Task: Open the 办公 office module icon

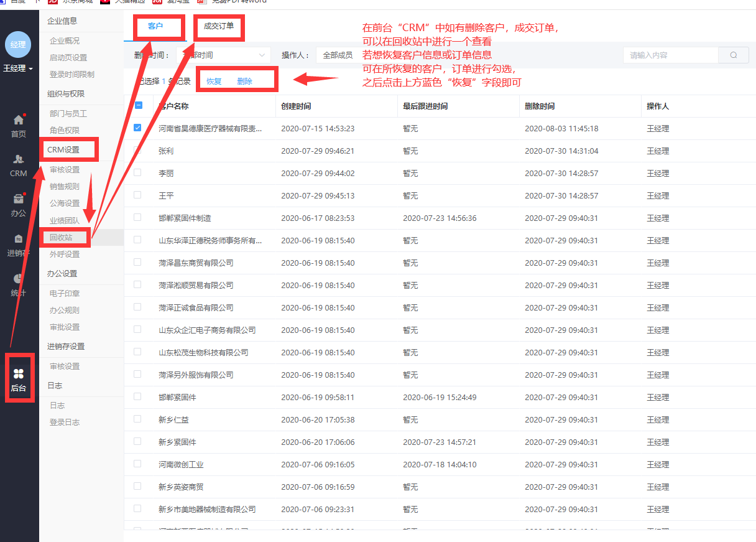Action: pos(19,199)
